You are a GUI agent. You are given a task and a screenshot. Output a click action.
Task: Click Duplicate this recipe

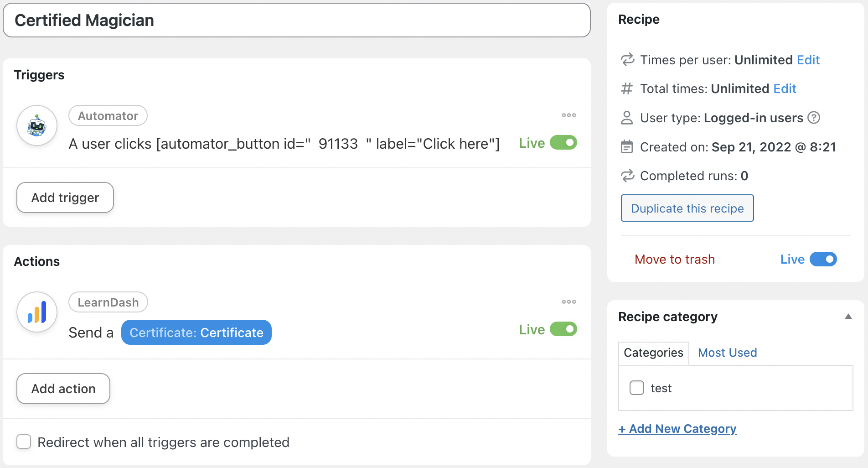click(x=687, y=208)
